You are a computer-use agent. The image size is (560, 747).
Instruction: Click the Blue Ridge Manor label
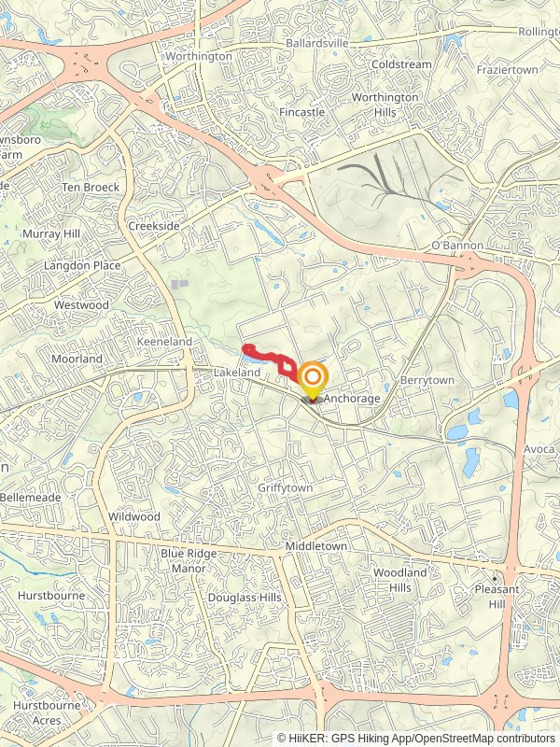pyautogui.click(x=189, y=561)
